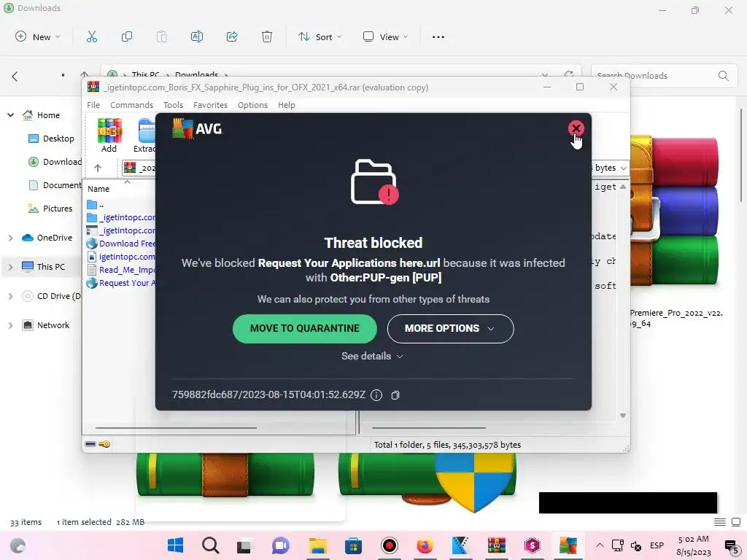Go back in File Explorer
Viewport: 747px width, 560px height.
point(15,76)
